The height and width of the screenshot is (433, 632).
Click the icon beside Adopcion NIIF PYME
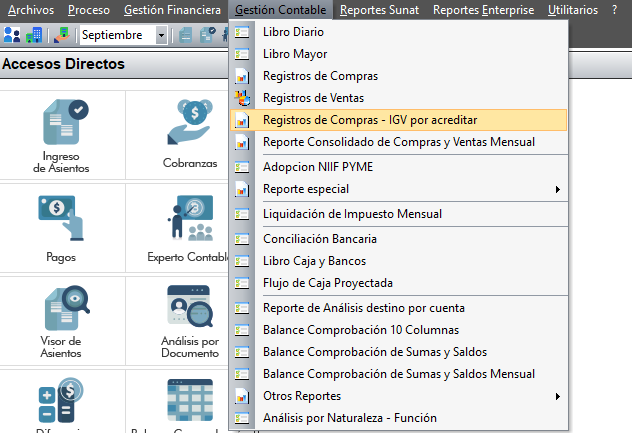click(242, 167)
